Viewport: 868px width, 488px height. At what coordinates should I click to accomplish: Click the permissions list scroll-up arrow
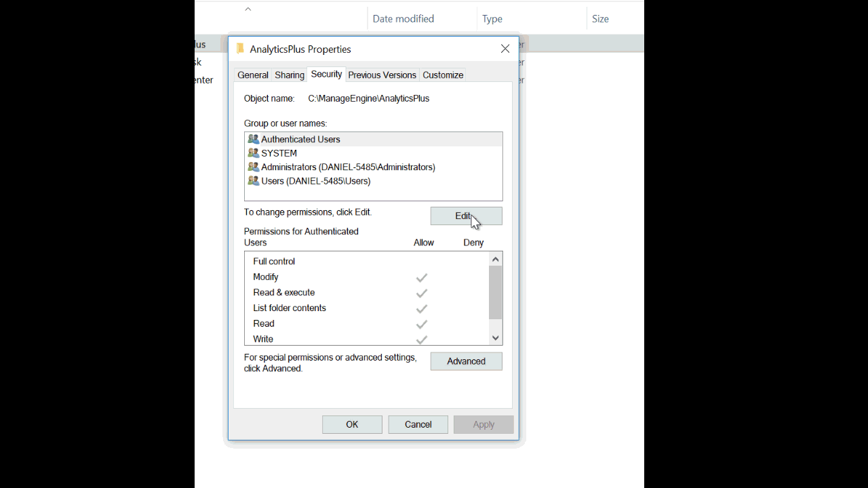click(x=496, y=259)
